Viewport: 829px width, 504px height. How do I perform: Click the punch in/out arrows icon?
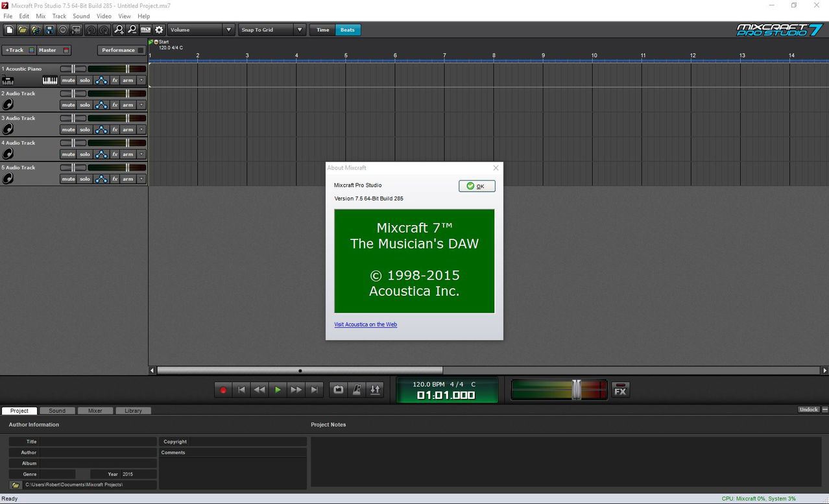[375, 390]
